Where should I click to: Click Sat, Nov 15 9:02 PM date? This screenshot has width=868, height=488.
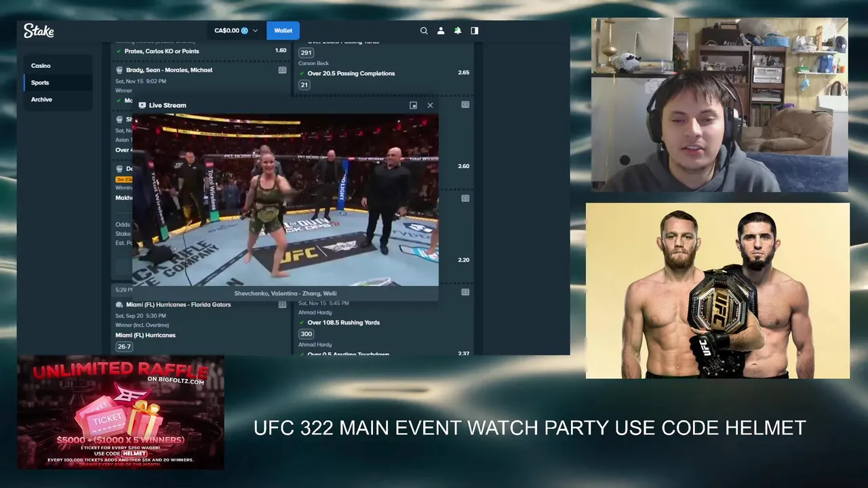140,81
